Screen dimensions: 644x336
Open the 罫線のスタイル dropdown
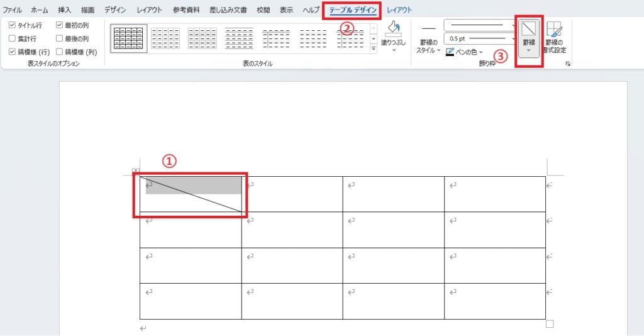428,41
